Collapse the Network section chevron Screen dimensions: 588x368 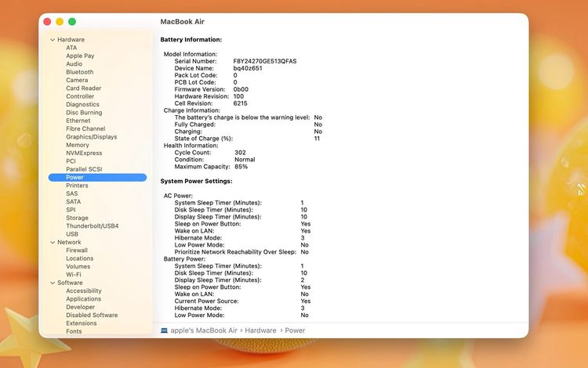tap(53, 243)
